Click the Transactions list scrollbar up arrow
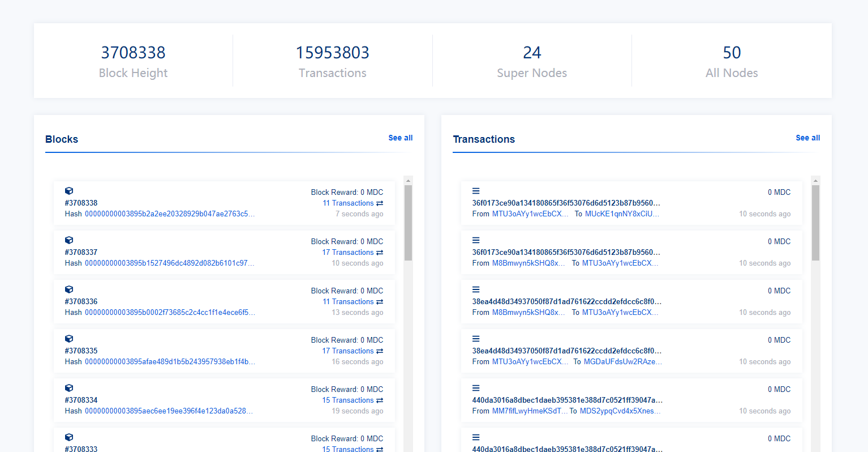Screen dimensions: 868x452 click(815, 181)
